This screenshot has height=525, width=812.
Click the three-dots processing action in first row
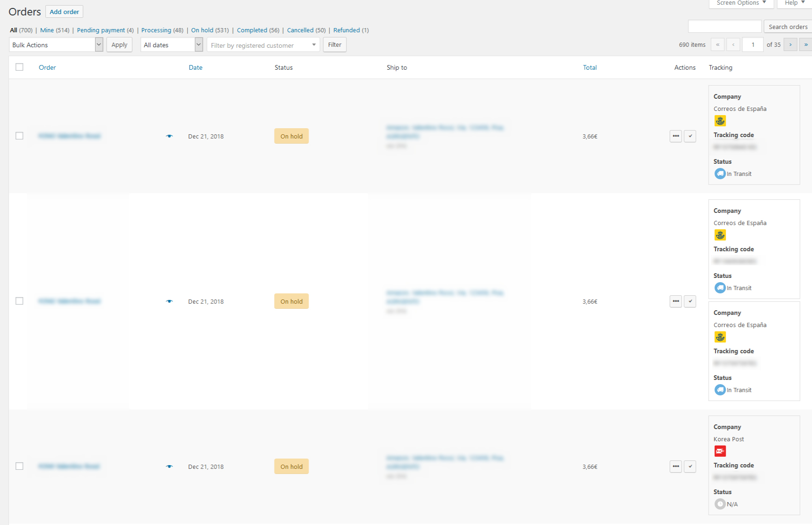675,136
